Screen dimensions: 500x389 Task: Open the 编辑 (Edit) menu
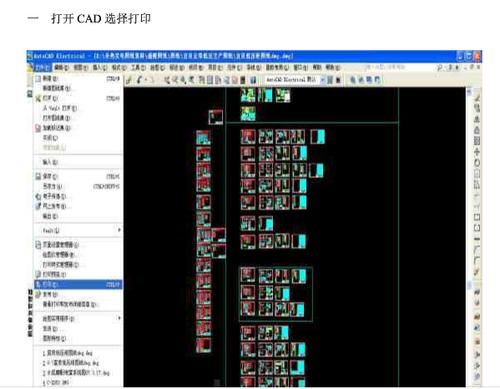click(61, 68)
